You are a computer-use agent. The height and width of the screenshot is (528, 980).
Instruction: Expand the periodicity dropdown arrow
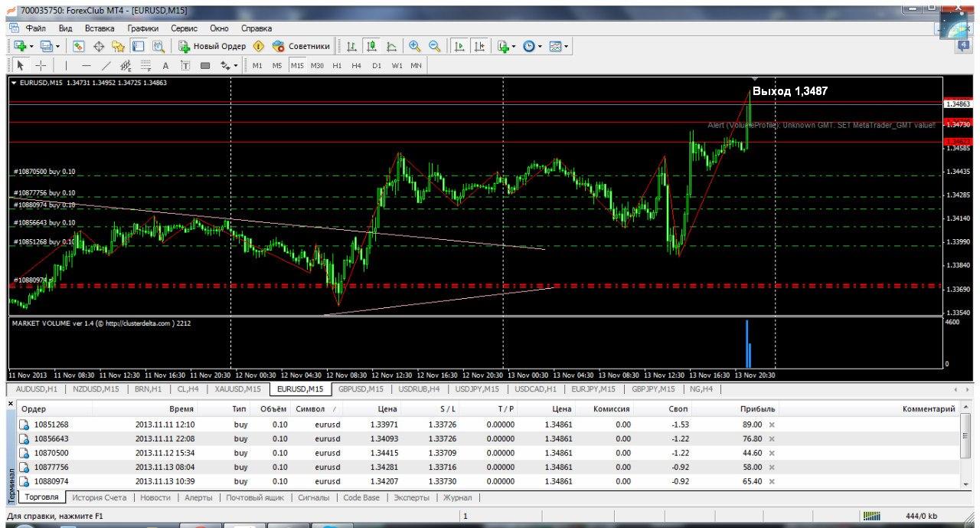coord(541,46)
